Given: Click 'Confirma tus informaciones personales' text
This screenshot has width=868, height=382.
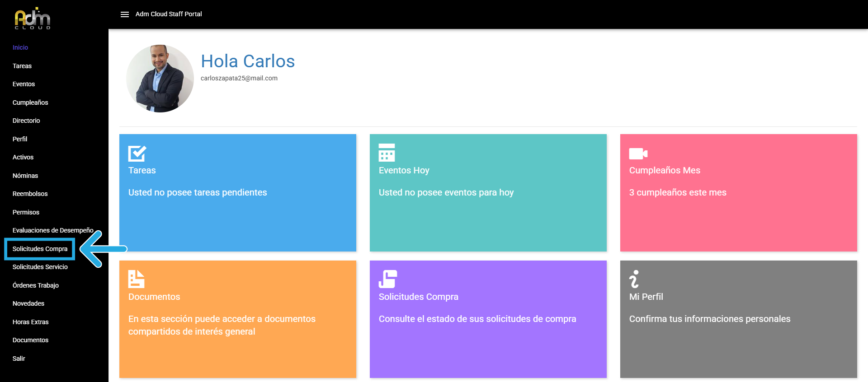Looking at the screenshot, I should pos(710,319).
